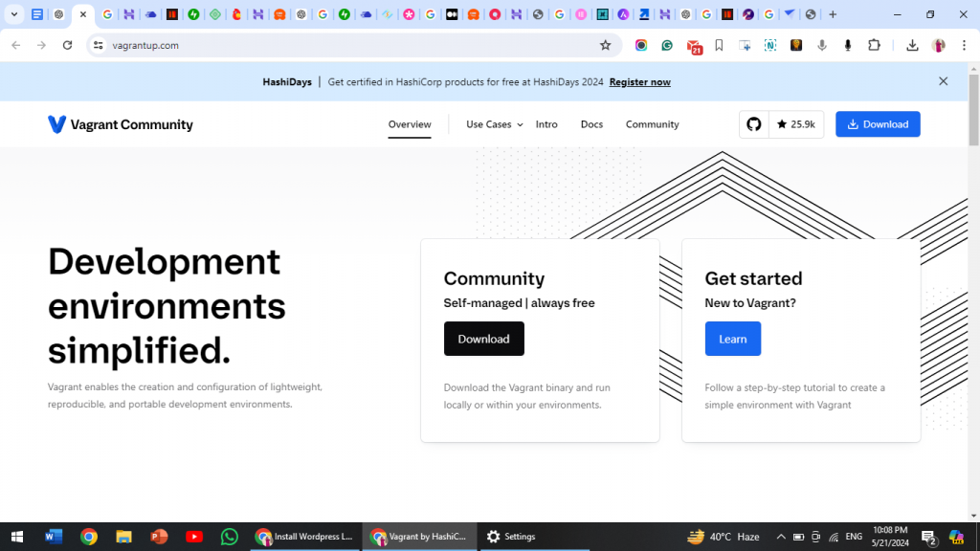Click the 25.9k stars button
980x551 pixels.
coord(795,124)
